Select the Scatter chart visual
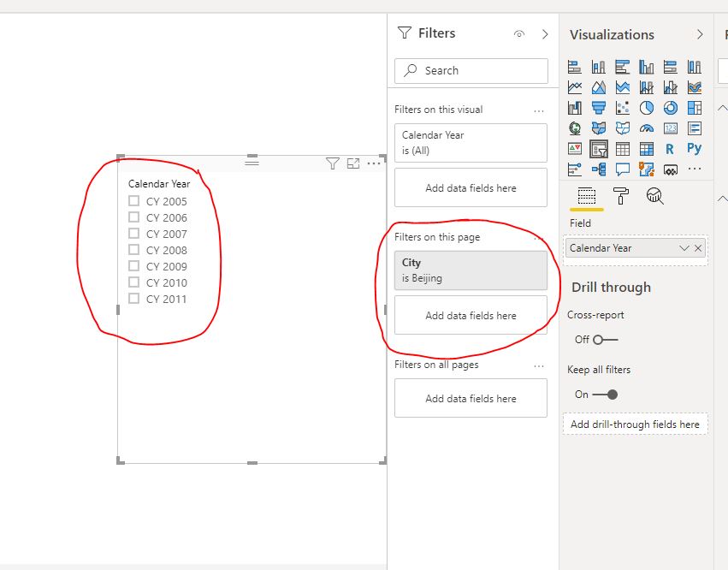Viewport: 728px width, 570px height. coord(622,108)
